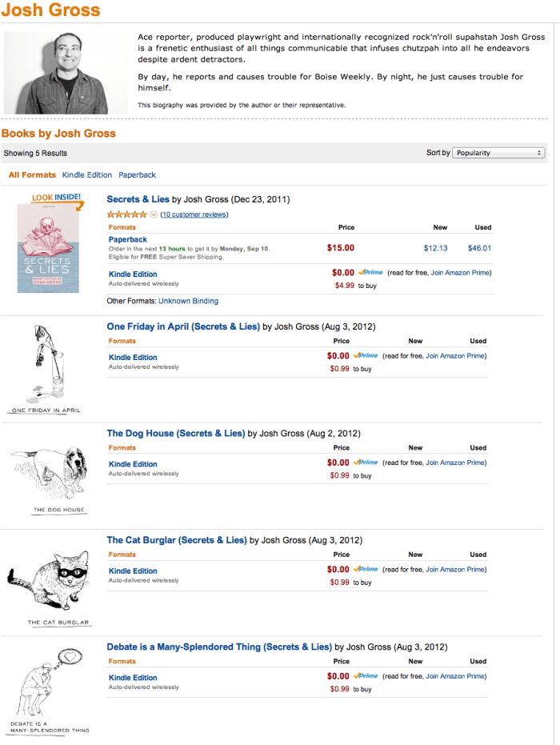This screenshot has width=560, height=745.
Task: Click Josh Gross author photo
Action: pos(55,74)
